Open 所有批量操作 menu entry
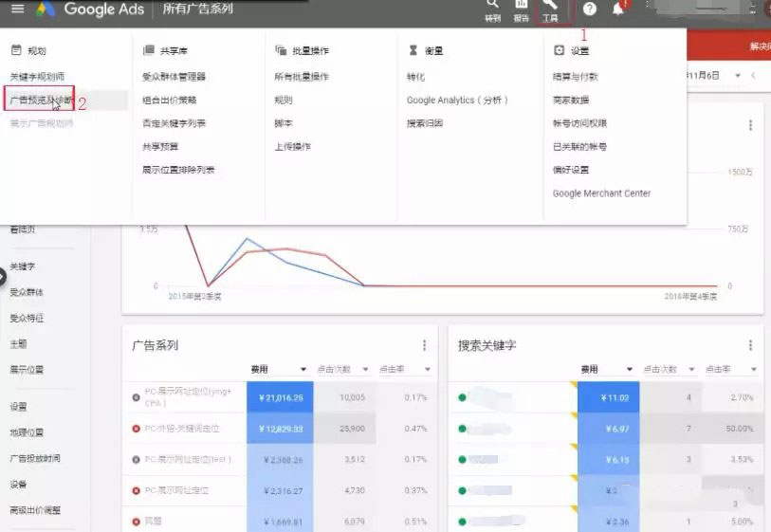The width and height of the screenshot is (771, 532). coord(302,77)
